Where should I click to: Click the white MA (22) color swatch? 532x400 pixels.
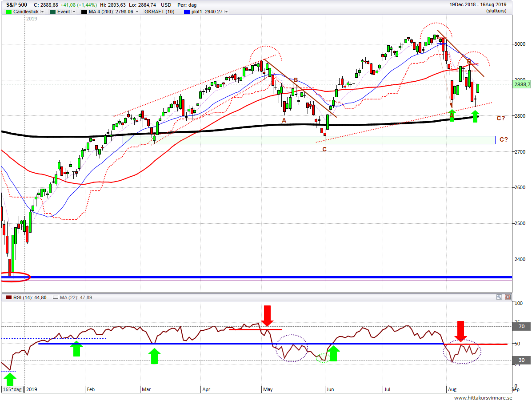point(56,297)
